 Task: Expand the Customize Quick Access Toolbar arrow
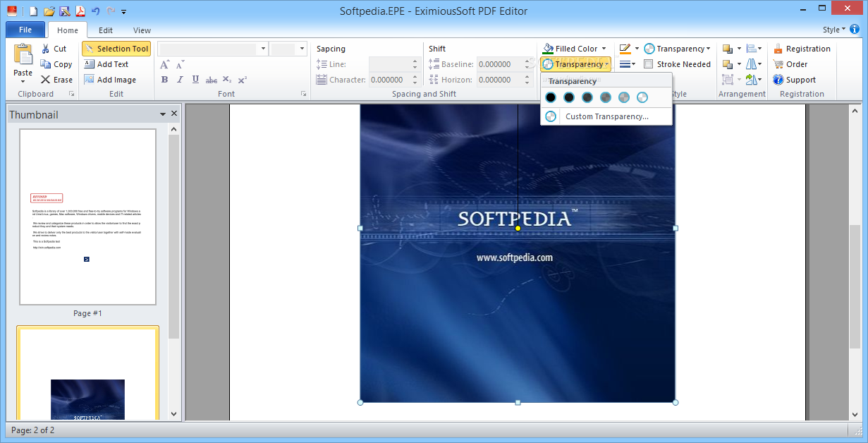click(124, 11)
